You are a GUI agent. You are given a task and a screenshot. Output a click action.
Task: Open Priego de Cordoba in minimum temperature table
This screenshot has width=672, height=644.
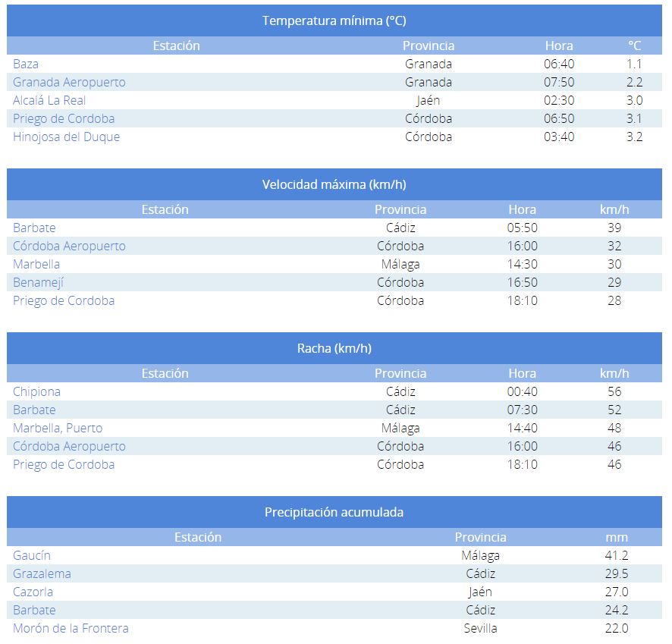pyautogui.click(x=64, y=119)
